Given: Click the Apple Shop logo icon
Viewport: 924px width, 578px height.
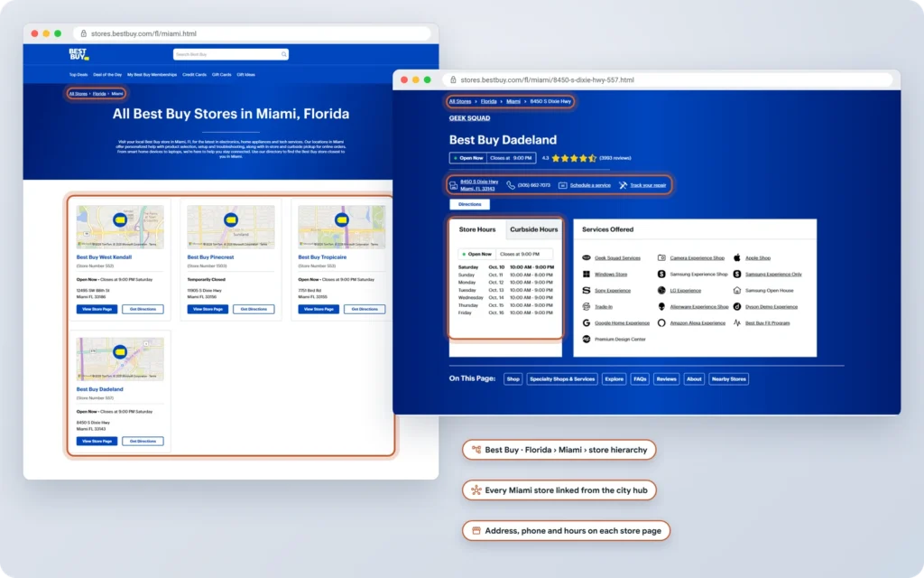Looking at the screenshot, I should tap(736, 257).
